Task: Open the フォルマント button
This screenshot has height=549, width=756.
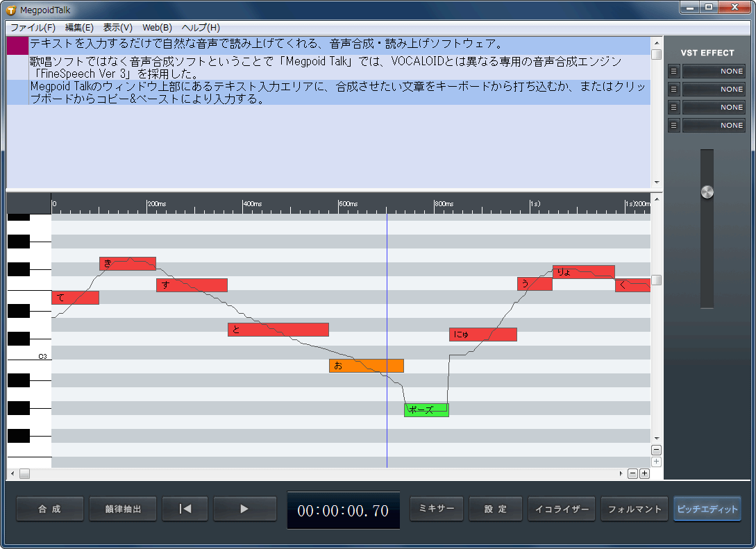Action: (635, 509)
